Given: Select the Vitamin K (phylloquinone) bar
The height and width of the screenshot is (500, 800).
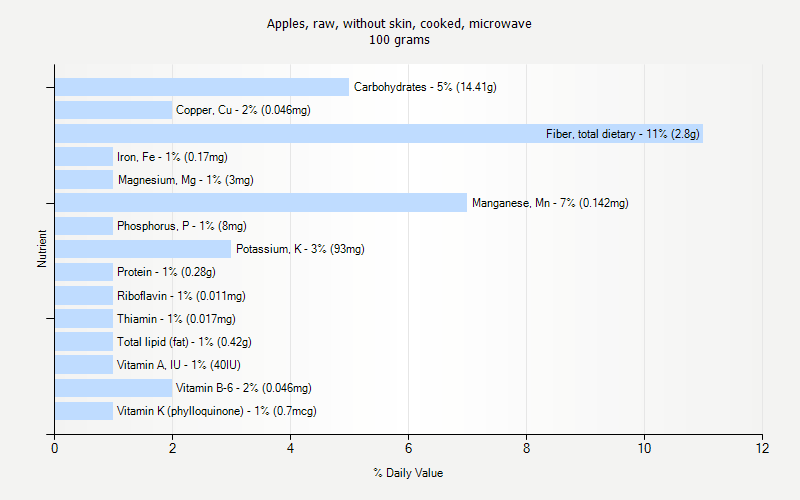Looking at the screenshot, I should [x=84, y=411].
